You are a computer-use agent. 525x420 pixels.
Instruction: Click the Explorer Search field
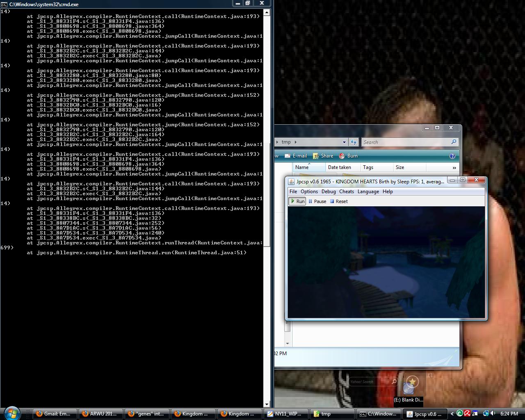click(410, 142)
